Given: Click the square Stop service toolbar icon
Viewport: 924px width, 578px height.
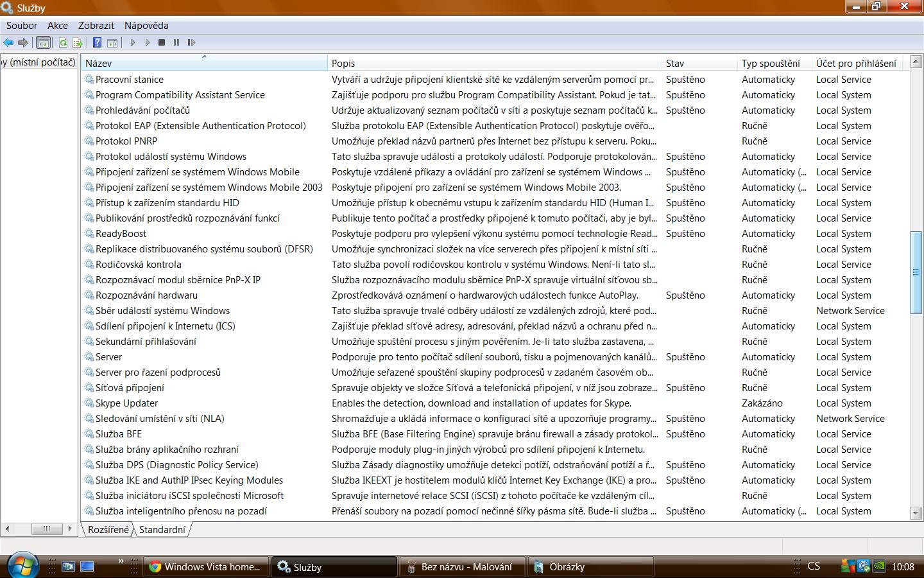Looking at the screenshot, I should pyautogui.click(x=162, y=42).
